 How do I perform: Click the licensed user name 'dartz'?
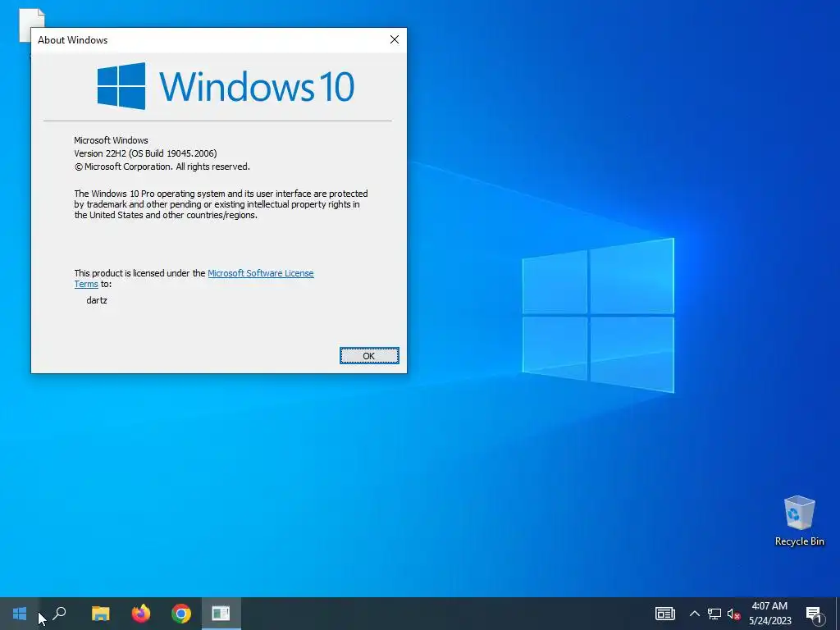pyautogui.click(x=97, y=300)
